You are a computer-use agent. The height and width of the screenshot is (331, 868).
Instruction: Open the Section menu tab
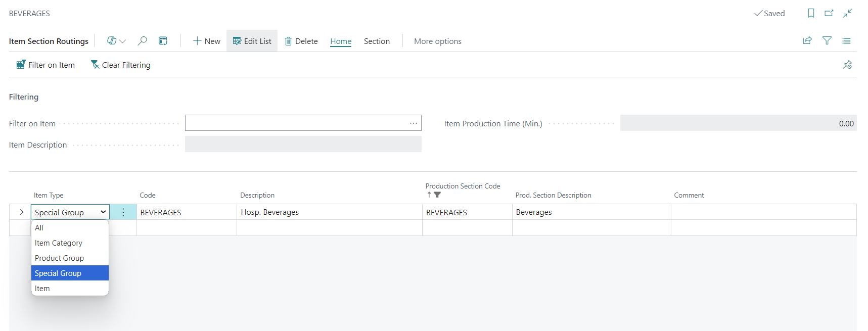point(377,41)
